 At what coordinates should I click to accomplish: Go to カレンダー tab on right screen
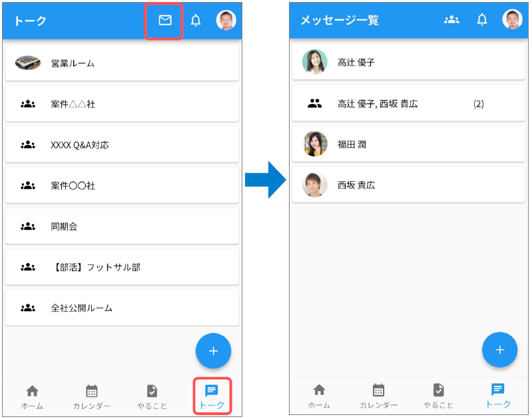[x=378, y=396]
